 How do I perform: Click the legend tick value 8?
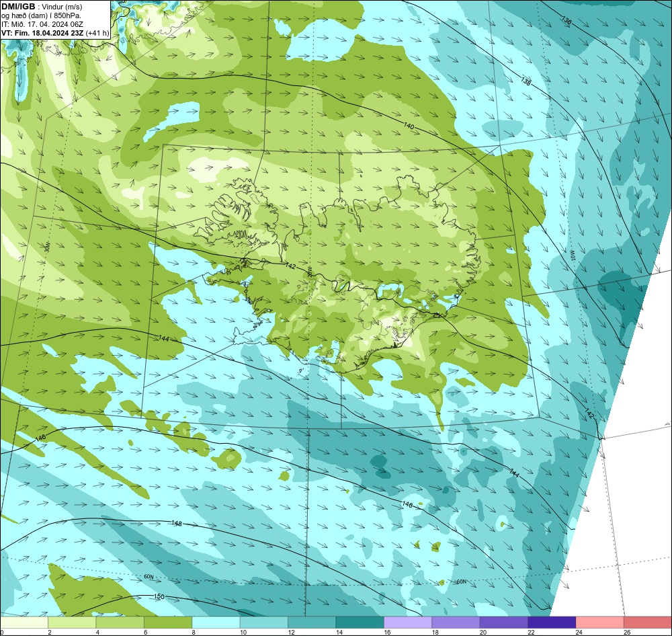pos(194,632)
